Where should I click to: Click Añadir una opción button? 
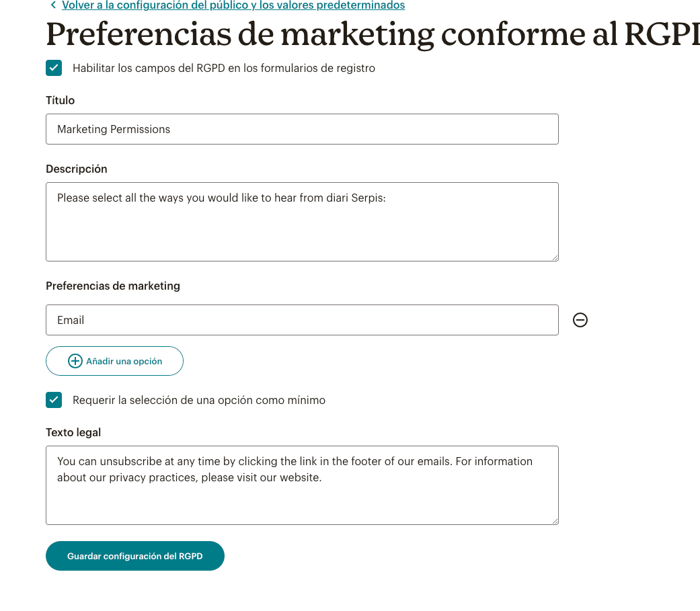[x=115, y=361]
